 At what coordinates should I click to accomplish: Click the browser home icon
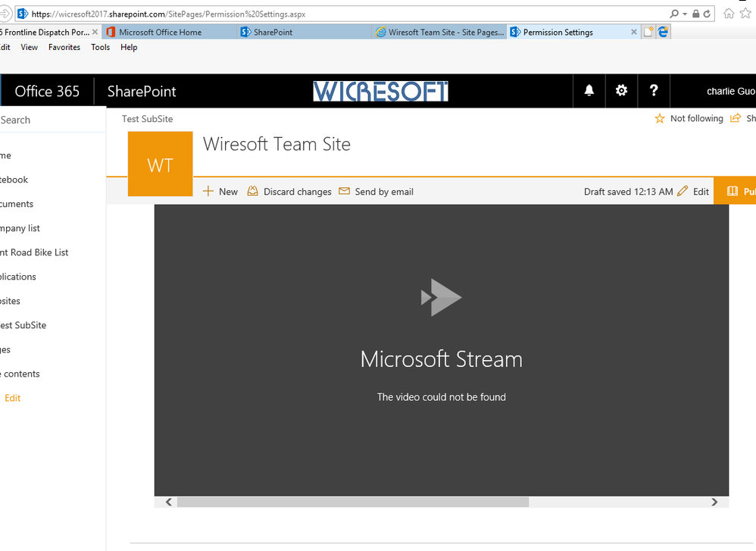click(x=729, y=14)
